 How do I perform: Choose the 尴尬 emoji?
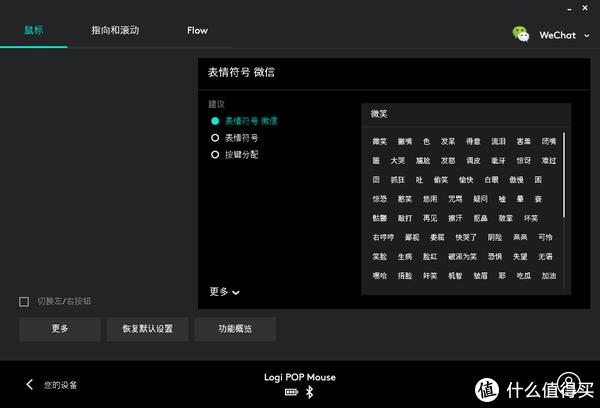(423, 161)
